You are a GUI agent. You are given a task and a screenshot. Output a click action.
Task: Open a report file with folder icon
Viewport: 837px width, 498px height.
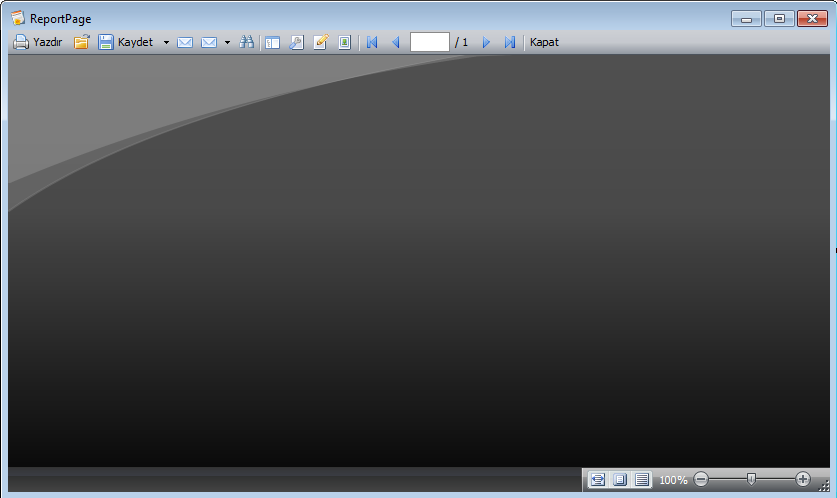click(x=81, y=42)
